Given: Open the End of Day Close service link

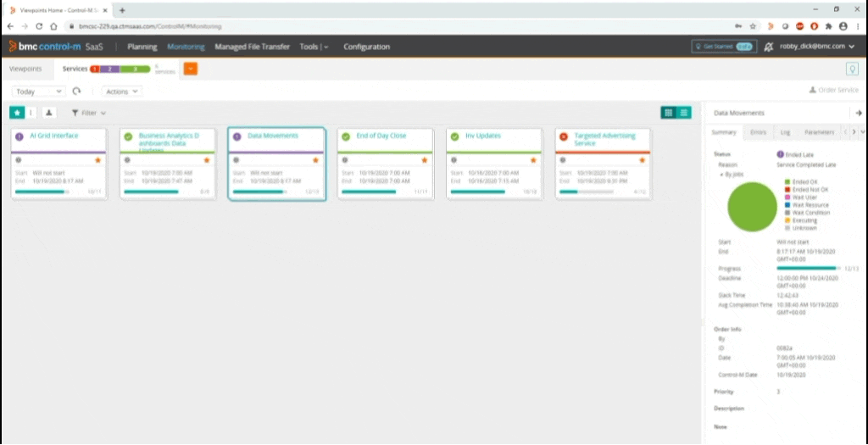Looking at the screenshot, I should [x=381, y=136].
